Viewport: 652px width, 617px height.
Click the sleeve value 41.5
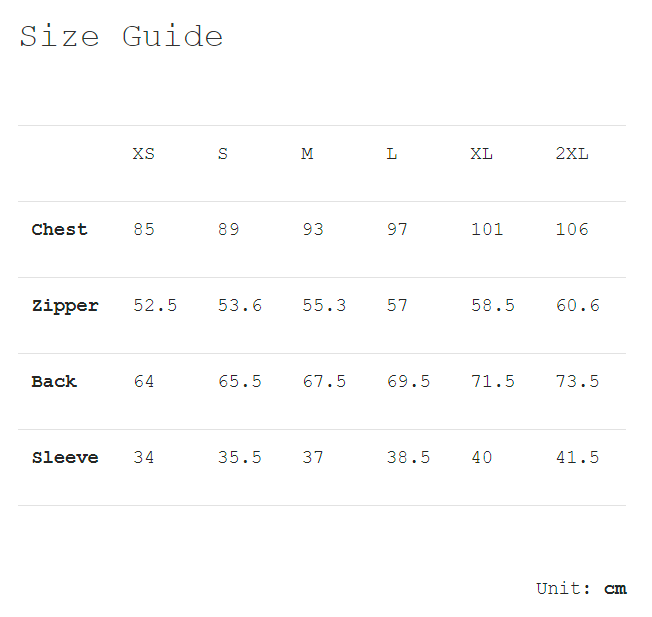pos(577,458)
